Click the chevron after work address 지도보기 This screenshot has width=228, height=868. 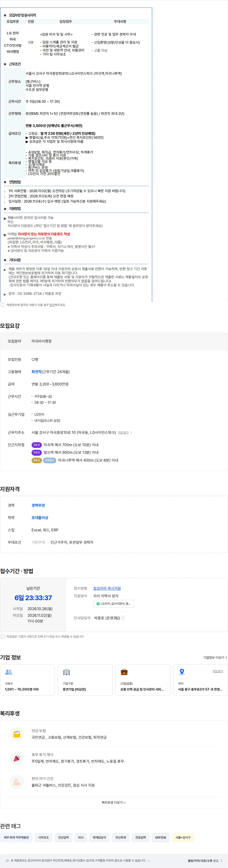pos(131,433)
